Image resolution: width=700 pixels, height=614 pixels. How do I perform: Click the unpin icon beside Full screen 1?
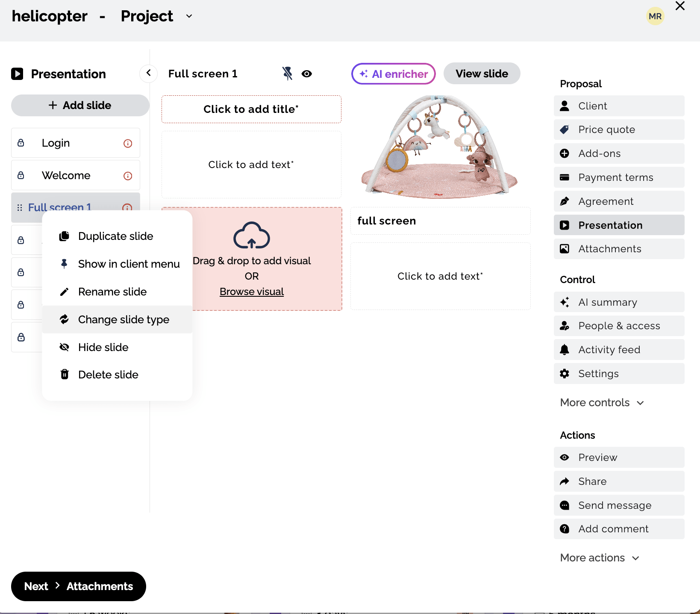287,74
